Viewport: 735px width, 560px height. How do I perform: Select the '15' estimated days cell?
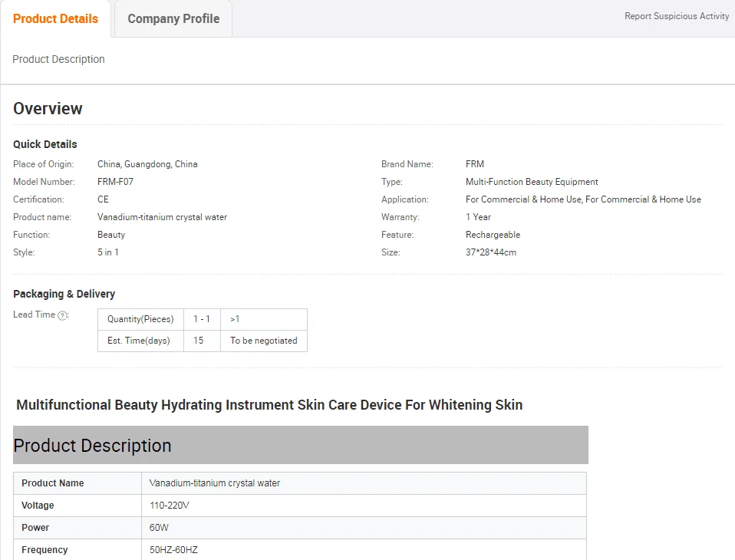pyautogui.click(x=202, y=341)
